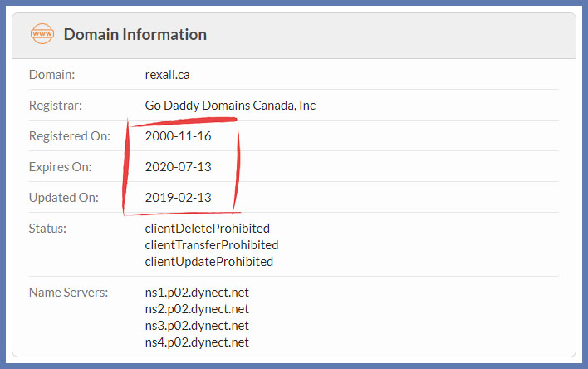Click the 2000-11-16 registration date
This screenshot has height=369, width=588.
[x=178, y=136]
